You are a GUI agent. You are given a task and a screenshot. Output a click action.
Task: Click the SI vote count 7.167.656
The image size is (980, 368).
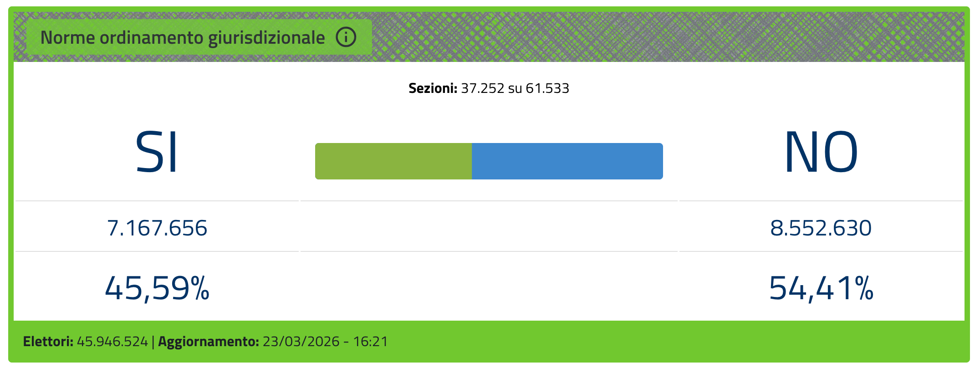pos(157,228)
